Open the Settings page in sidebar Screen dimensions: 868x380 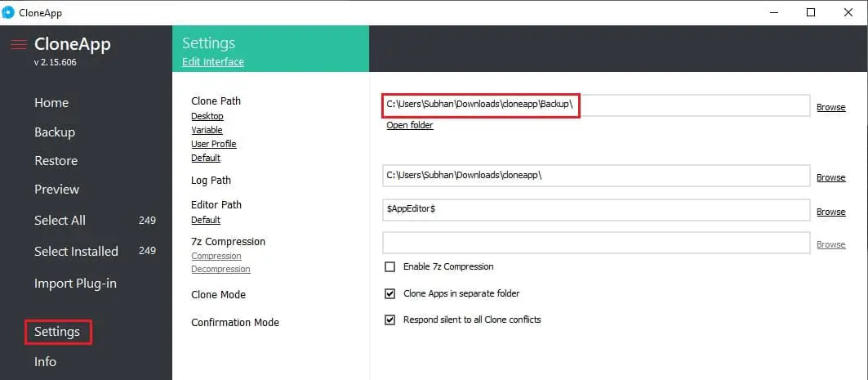coord(57,331)
